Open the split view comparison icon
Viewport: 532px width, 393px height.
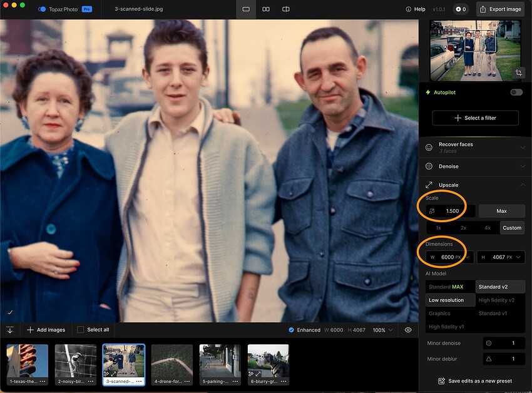pos(286,9)
